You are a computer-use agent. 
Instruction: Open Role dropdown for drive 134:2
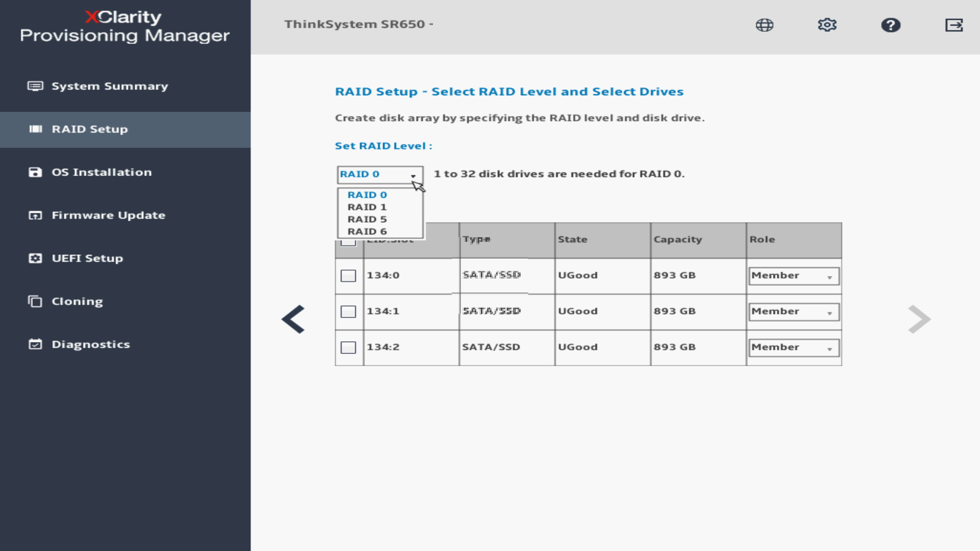[x=794, y=348]
